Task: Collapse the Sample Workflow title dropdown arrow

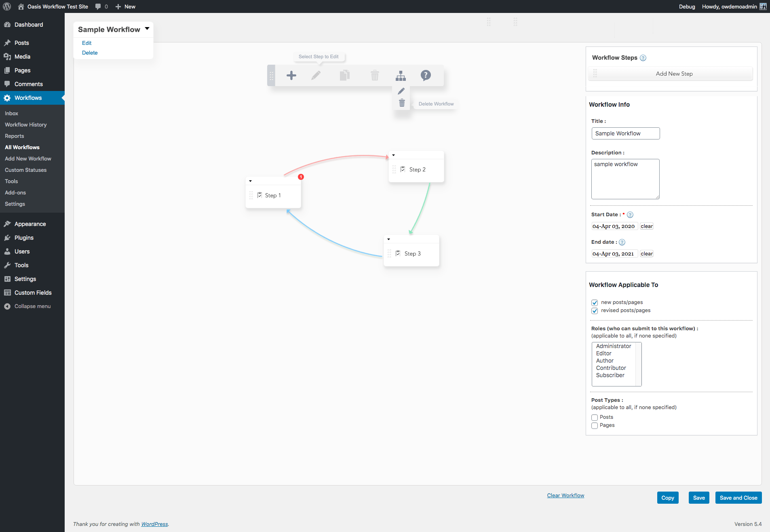Action: click(x=147, y=29)
